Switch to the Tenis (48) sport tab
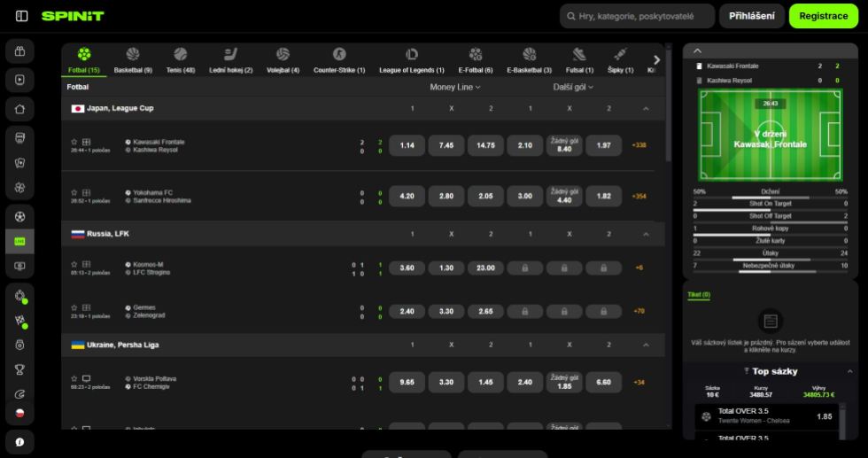 180,60
